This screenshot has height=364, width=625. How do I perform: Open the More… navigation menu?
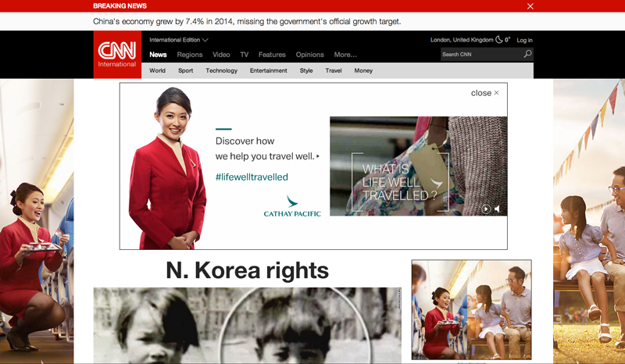click(x=345, y=55)
